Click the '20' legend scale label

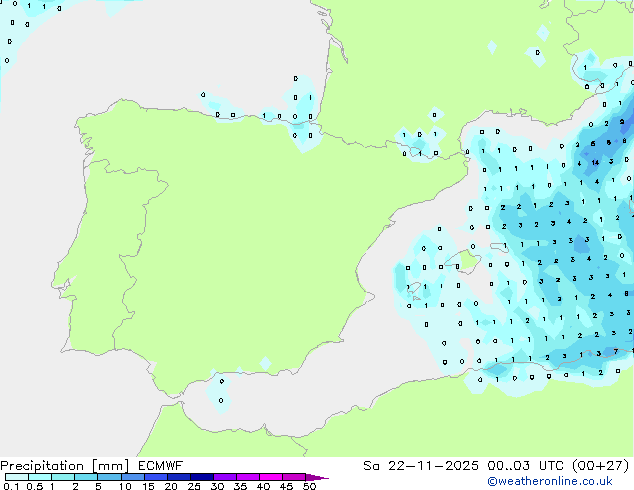171,486
